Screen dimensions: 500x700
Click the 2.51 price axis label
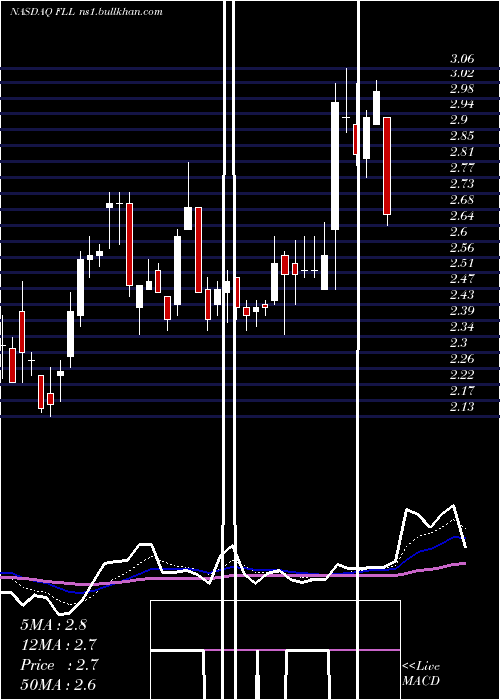point(462,262)
